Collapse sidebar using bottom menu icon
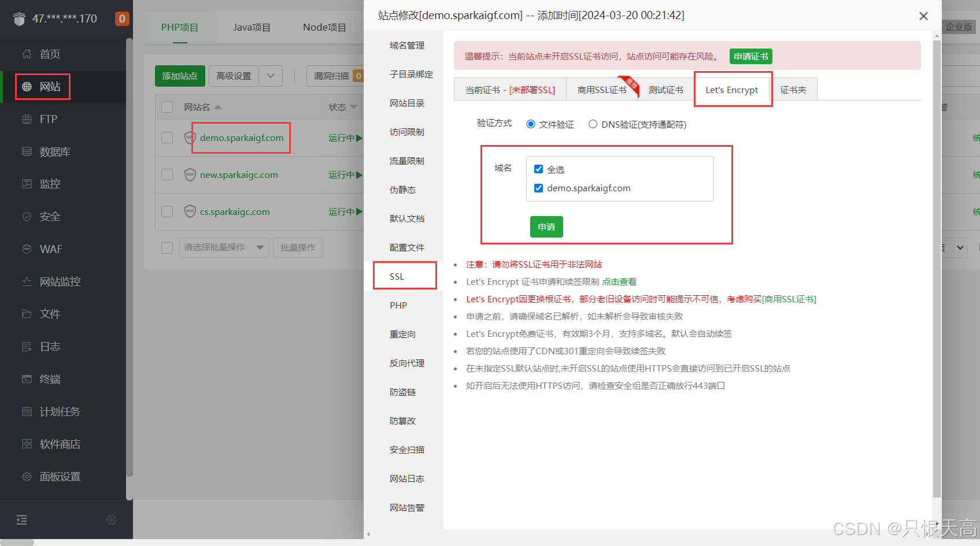The image size is (980, 546). [x=22, y=520]
